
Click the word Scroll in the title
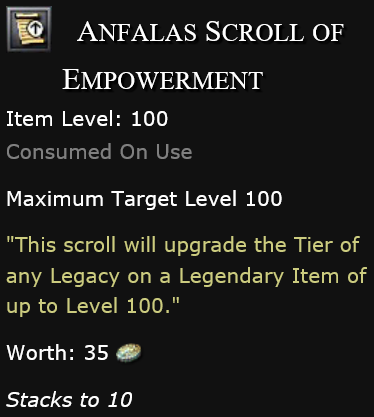pos(255,32)
